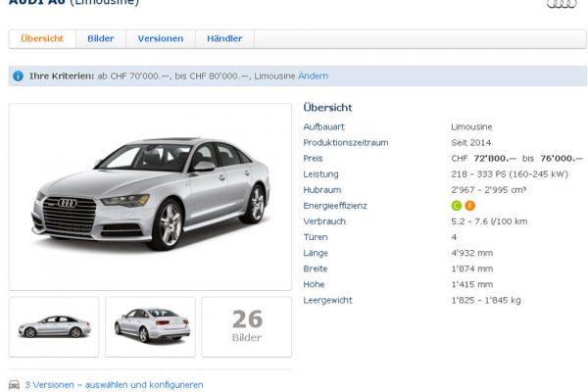Click the green energy efficiency C badge
Screen dimensions: 588x392
tap(456, 206)
